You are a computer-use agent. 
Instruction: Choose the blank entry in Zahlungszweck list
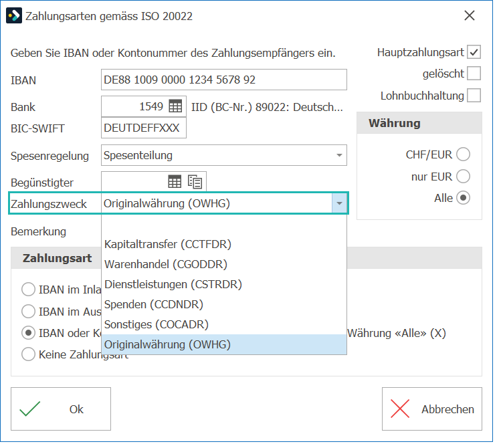[224, 225]
